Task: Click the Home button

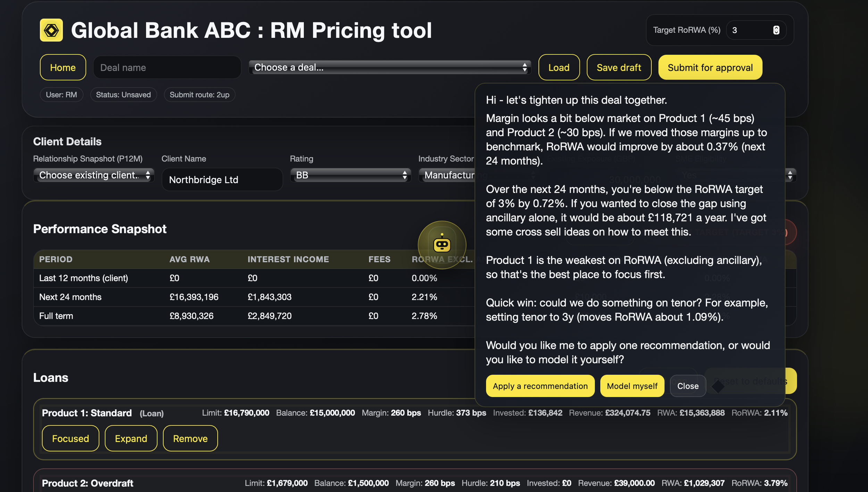Action: pos(63,67)
